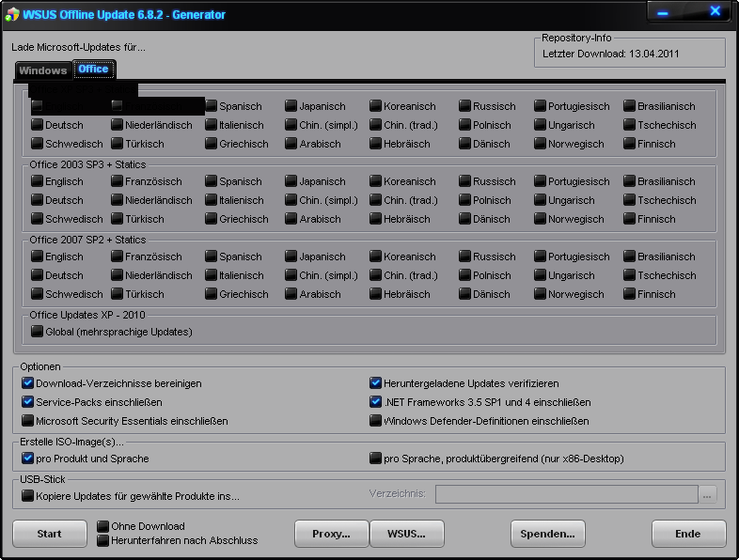
Task: Select the Office tab
Action: click(93, 70)
